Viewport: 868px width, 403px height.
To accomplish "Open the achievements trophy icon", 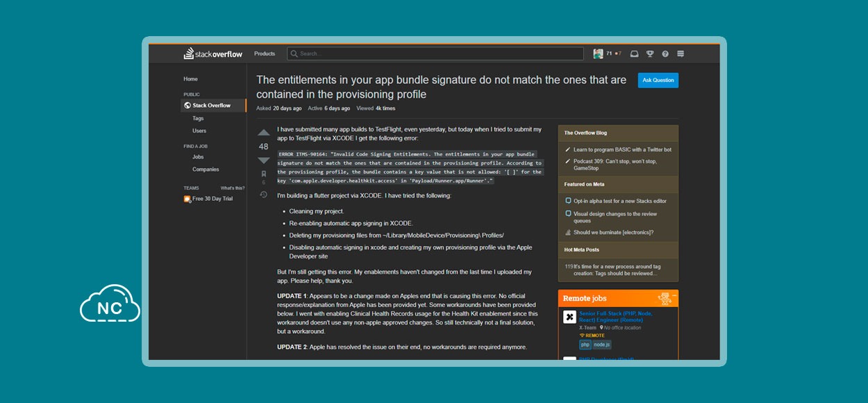I will pos(650,54).
